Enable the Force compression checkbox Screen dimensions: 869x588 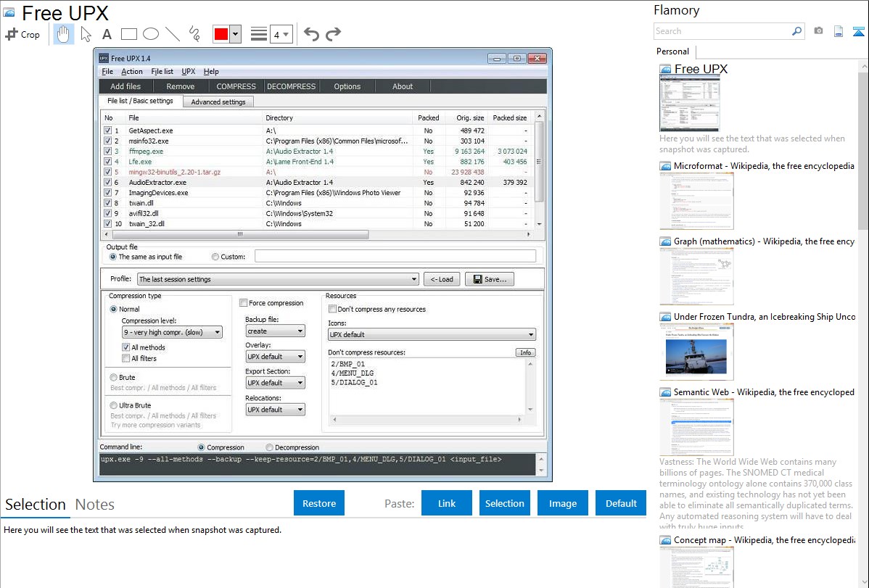[244, 303]
